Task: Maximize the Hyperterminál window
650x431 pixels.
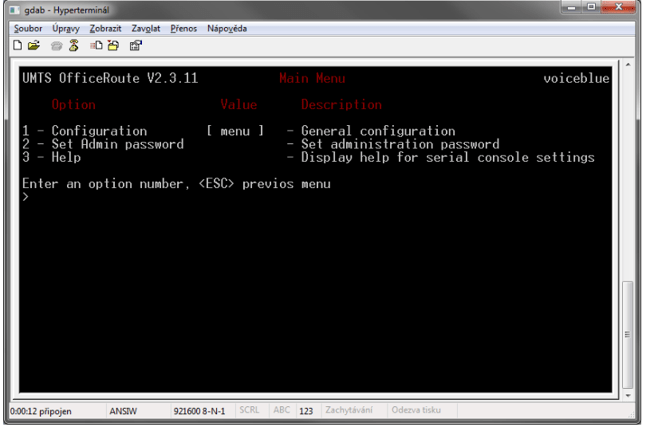Action: coord(591,7)
